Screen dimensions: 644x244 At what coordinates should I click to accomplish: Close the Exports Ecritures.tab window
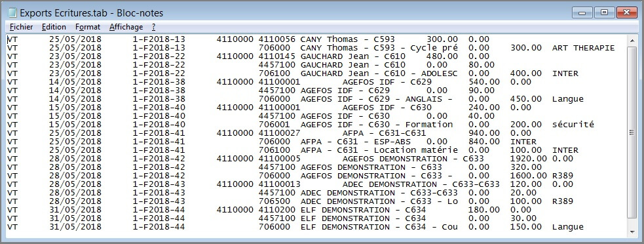(626, 12)
